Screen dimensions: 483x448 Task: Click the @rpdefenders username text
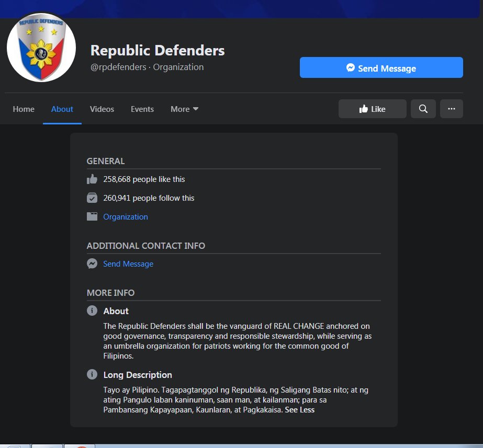(x=118, y=67)
